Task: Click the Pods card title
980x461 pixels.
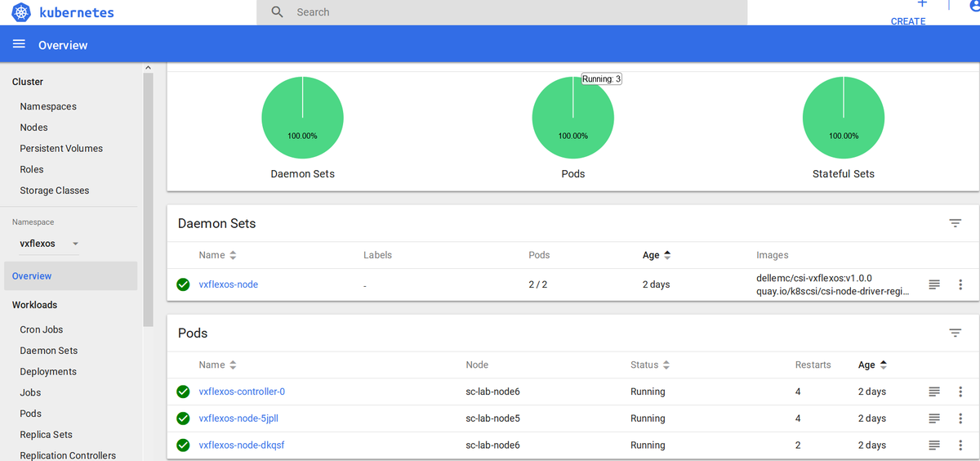Action: coord(193,333)
